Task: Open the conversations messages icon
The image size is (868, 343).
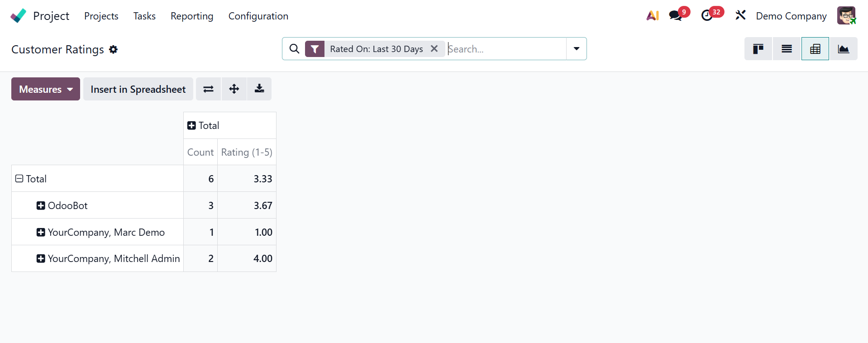Action: click(676, 16)
